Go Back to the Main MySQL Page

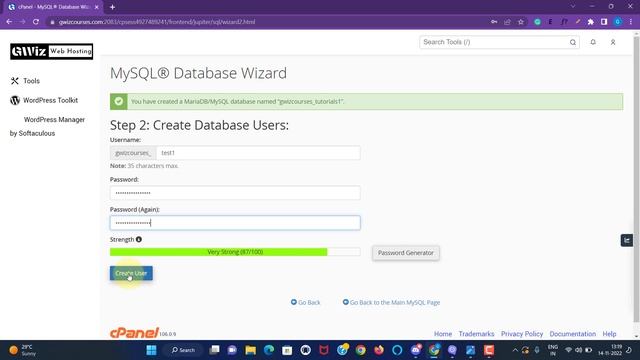coord(391,302)
